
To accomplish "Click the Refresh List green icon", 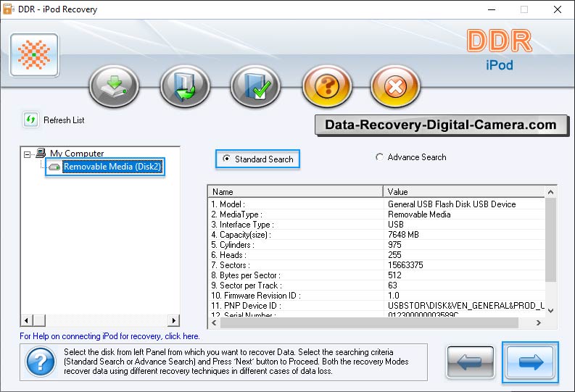I will 30,120.
